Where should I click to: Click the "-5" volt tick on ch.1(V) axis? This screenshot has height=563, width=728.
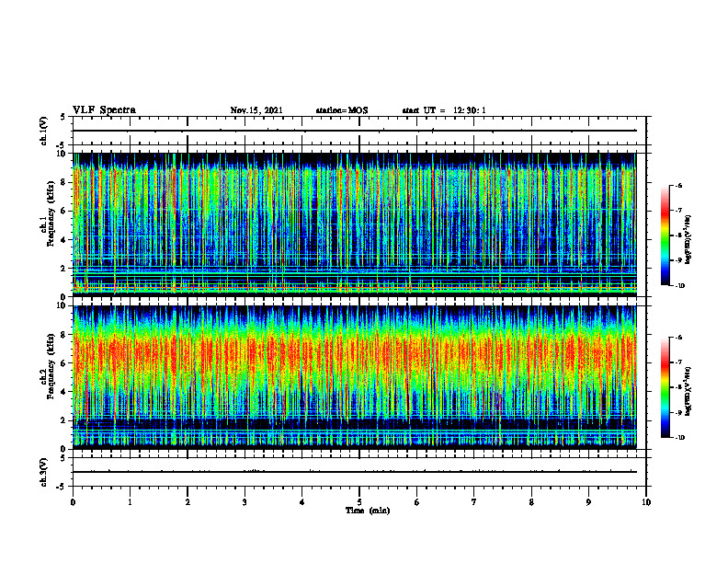tap(62, 145)
